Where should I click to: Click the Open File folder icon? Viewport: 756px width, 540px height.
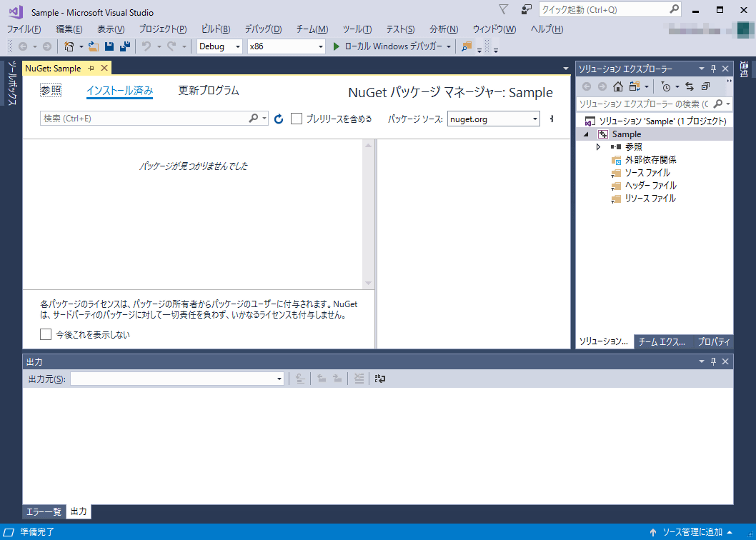click(x=94, y=46)
